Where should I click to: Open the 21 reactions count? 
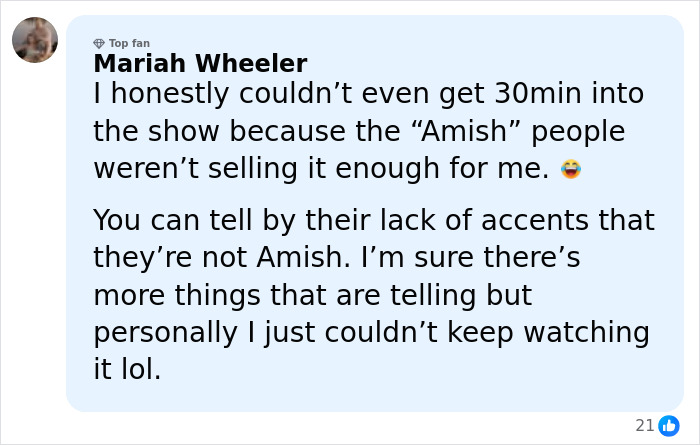(645, 425)
